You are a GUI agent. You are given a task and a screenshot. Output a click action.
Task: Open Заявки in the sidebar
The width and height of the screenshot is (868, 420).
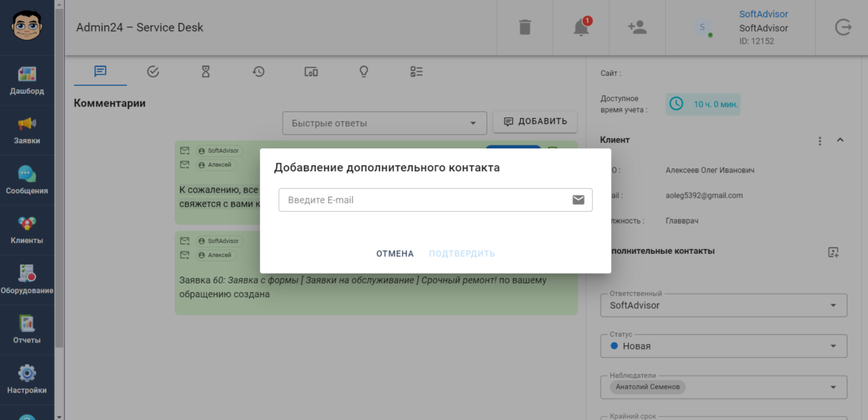tap(27, 131)
